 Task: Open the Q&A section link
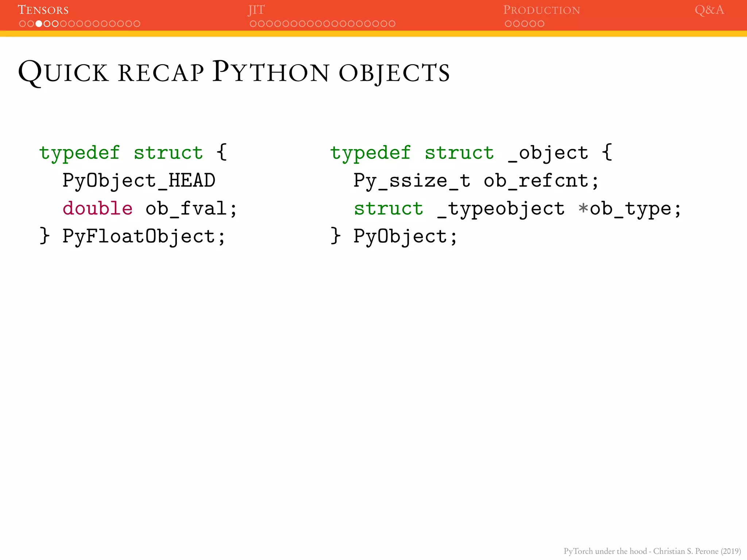(709, 10)
